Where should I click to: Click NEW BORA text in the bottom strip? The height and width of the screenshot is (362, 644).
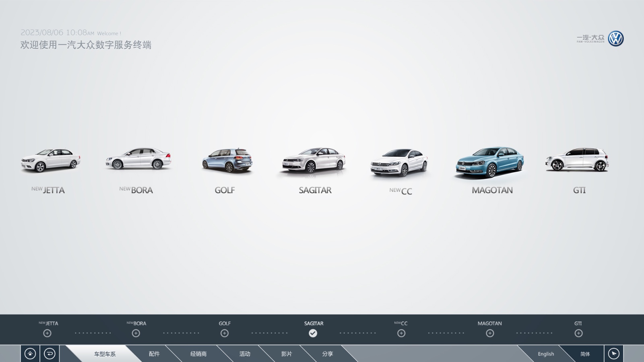click(x=136, y=323)
